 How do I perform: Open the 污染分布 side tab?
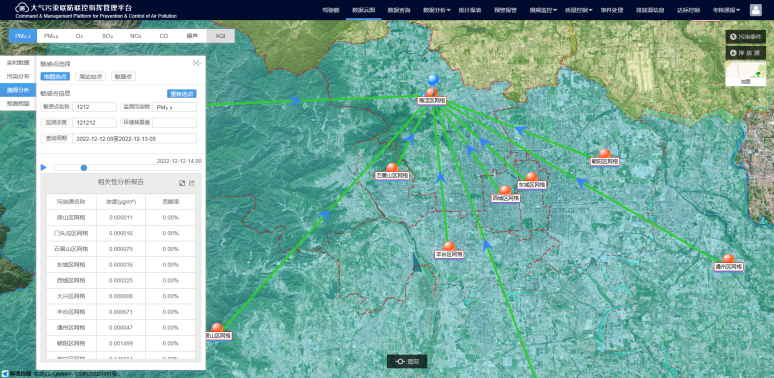click(18, 76)
